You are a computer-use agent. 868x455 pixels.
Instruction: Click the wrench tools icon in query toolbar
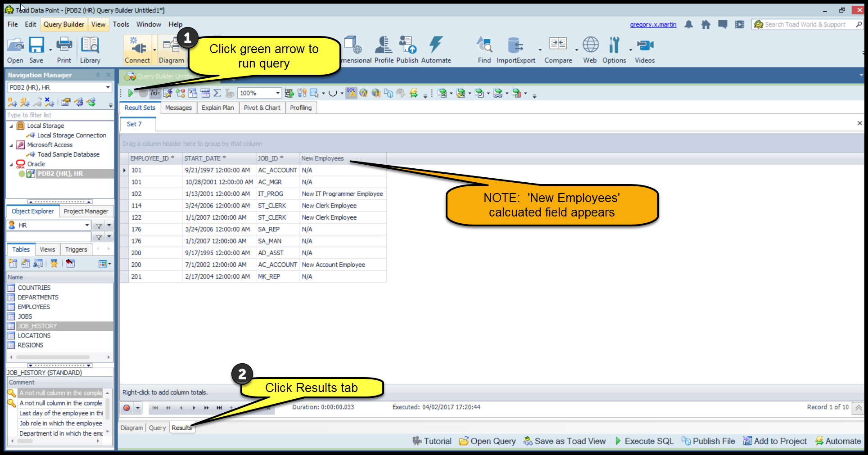click(302, 93)
